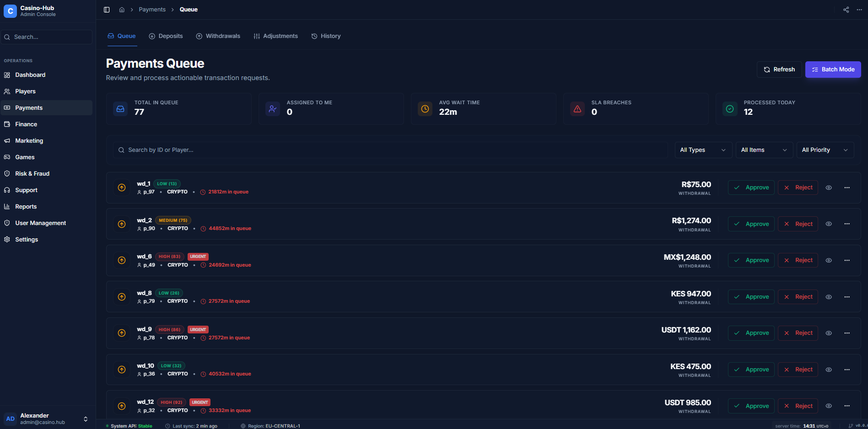Click the share icon in header
The height and width of the screenshot is (429, 868).
pos(846,10)
